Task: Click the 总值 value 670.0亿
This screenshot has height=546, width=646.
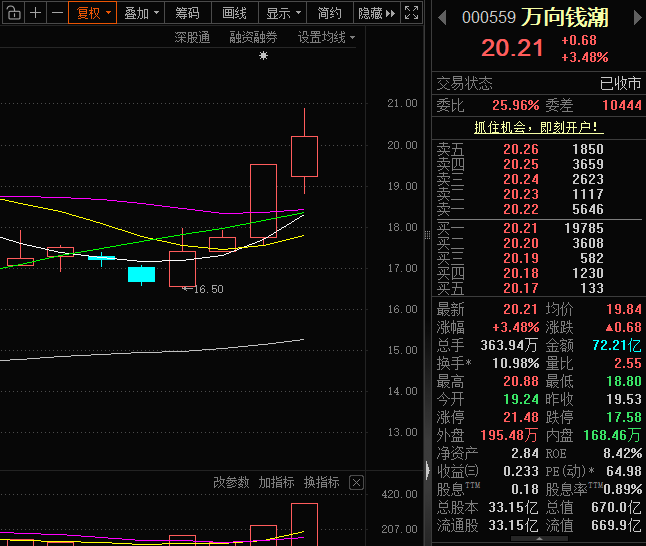Action: [616, 507]
